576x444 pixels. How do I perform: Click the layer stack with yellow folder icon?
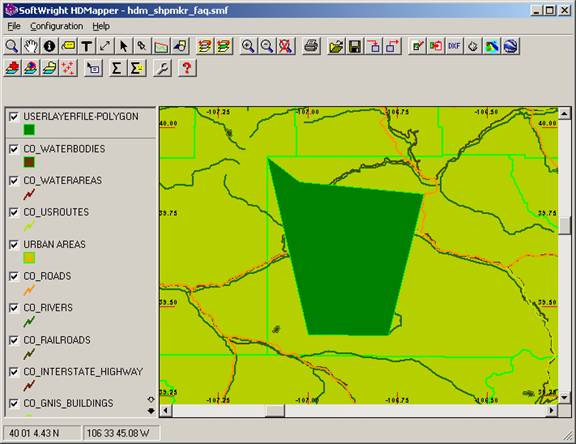50,68
